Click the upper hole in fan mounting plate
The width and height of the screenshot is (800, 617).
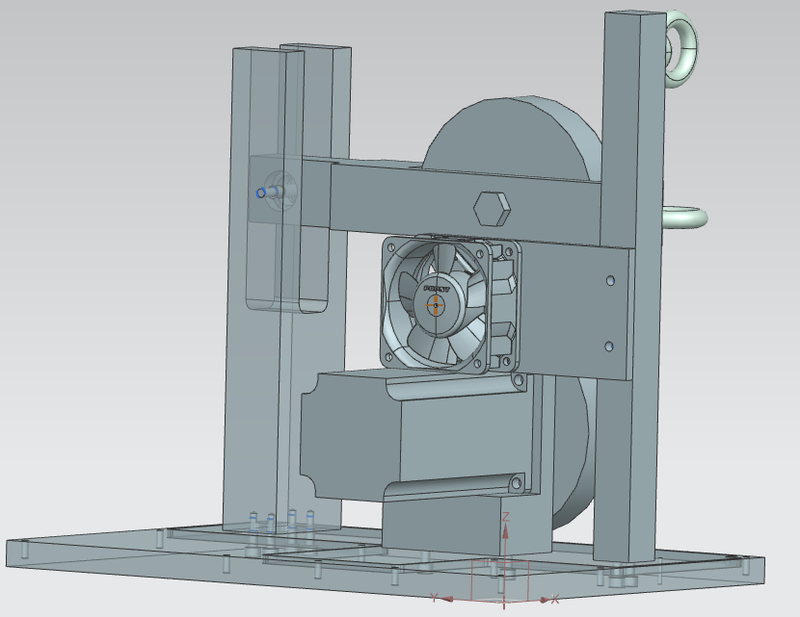click(x=610, y=280)
